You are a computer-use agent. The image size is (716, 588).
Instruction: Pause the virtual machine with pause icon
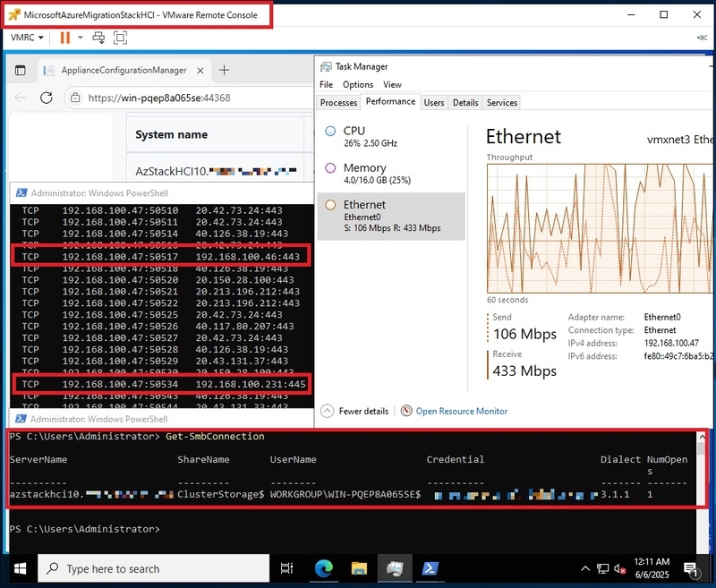tap(65, 38)
